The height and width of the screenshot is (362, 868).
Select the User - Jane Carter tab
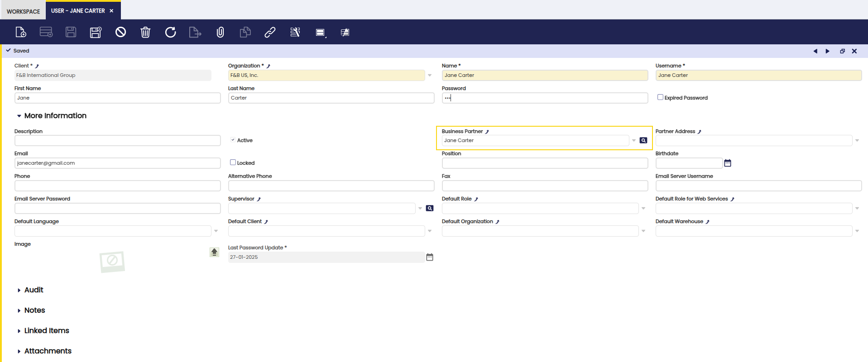78,11
